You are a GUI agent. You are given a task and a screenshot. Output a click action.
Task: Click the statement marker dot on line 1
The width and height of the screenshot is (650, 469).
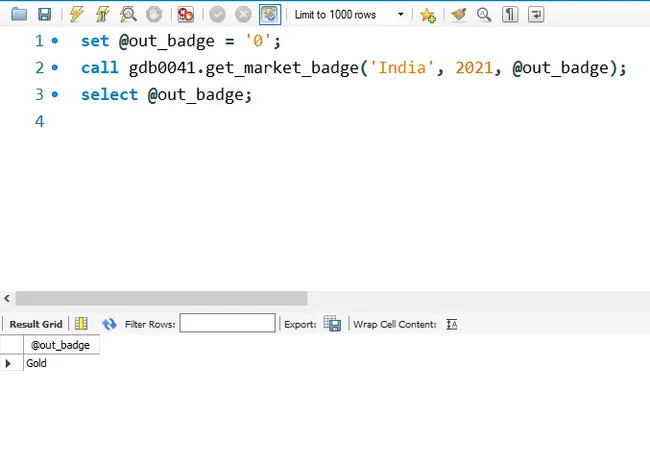[x=55, y=41]
